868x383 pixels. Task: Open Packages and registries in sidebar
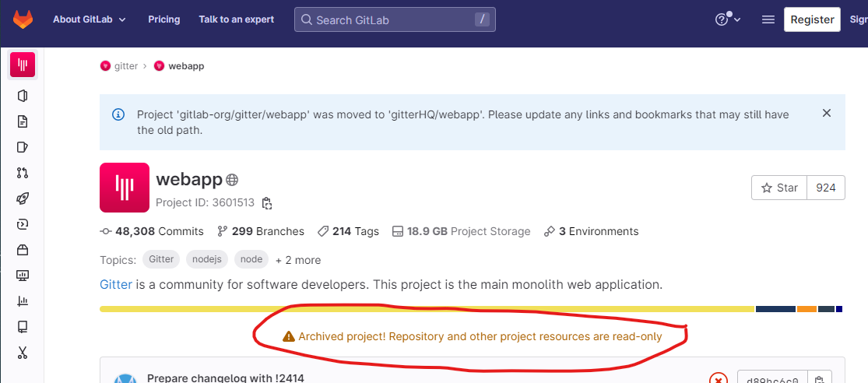(x=23, y=250)
